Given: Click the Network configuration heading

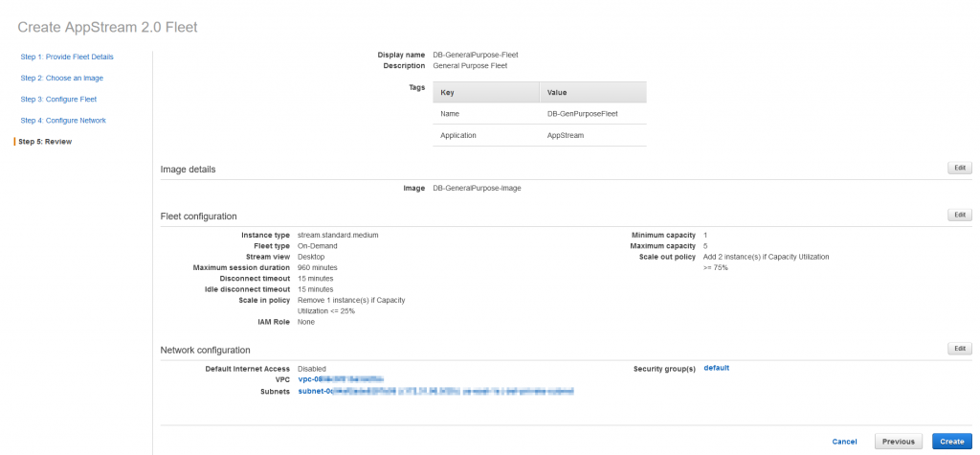Looking at the screenshot, I should 206,350.
